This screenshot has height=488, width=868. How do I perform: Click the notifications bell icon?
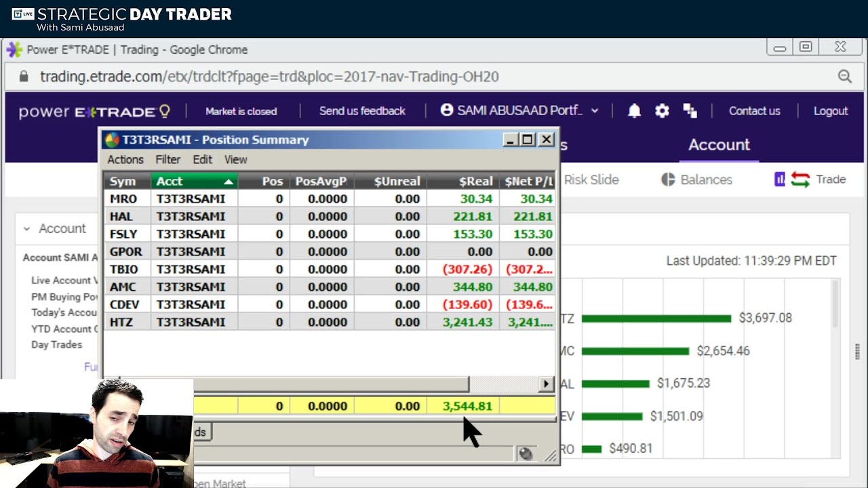click(634, 111)
